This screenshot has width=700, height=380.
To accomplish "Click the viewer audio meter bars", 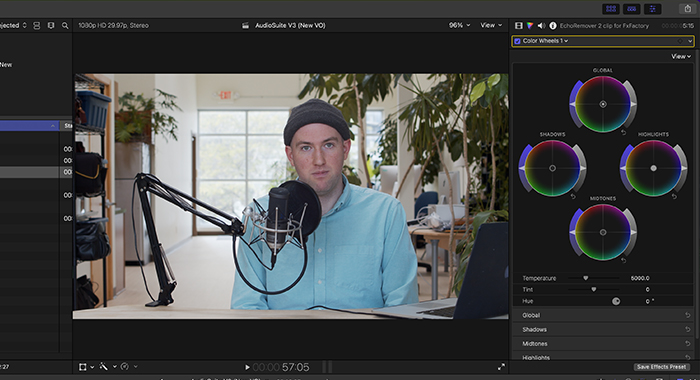I will tap(327, 367).
